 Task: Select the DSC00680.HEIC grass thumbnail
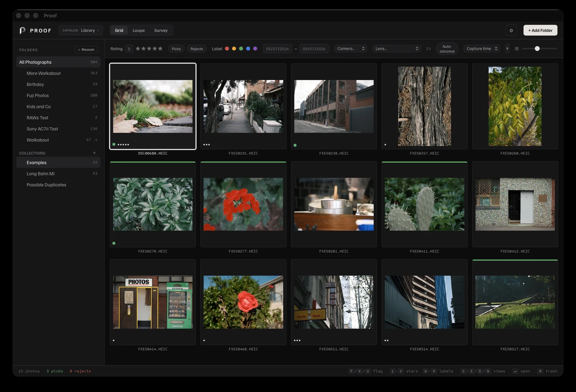153,107
